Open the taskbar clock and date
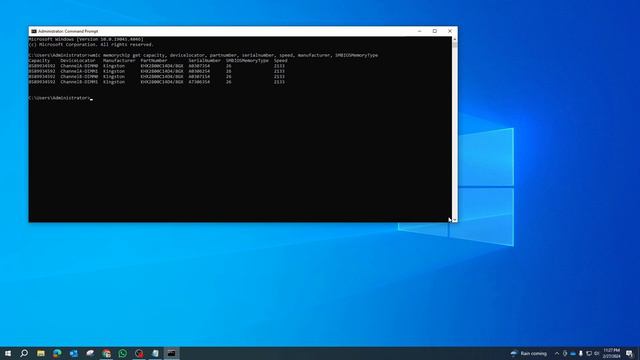 coord(611,353)
